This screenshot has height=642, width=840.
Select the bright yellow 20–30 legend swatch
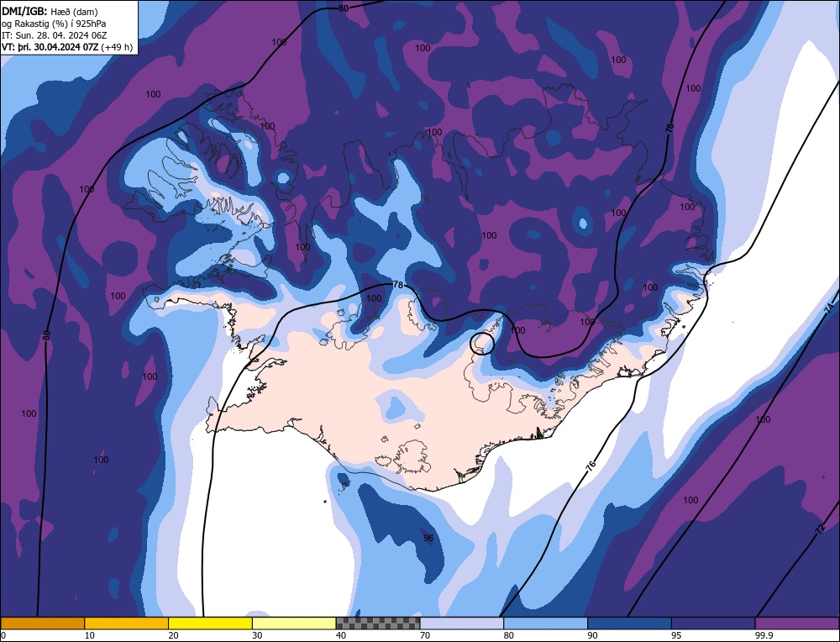pyautogui.click(x=210, y=624)
